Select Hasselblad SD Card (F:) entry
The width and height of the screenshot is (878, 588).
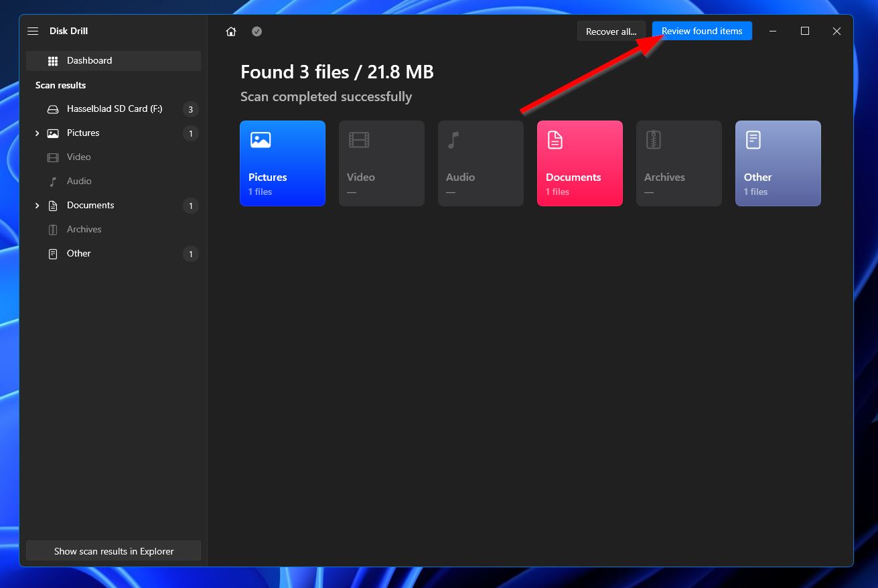click(113, 108)
